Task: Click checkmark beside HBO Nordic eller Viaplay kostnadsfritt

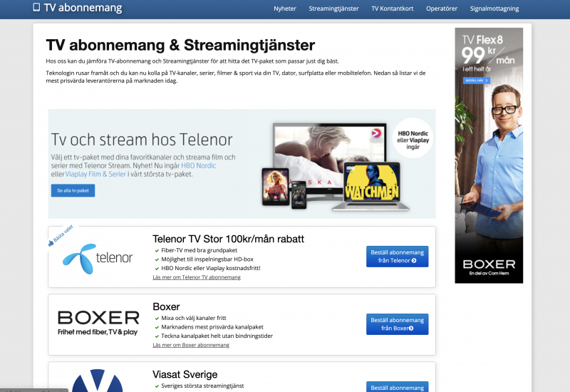Action: [157, 269]
